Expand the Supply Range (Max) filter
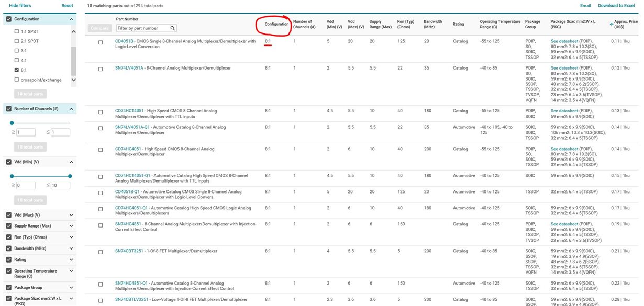 pos(71,226)
